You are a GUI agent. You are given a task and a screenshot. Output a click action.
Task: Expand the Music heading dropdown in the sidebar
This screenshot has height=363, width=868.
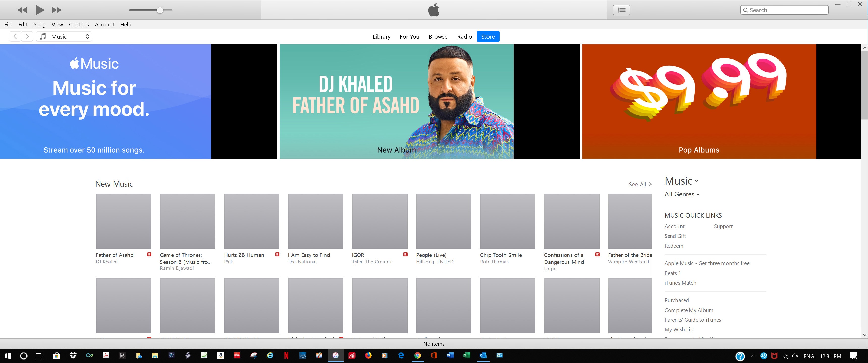coord(681,181)
